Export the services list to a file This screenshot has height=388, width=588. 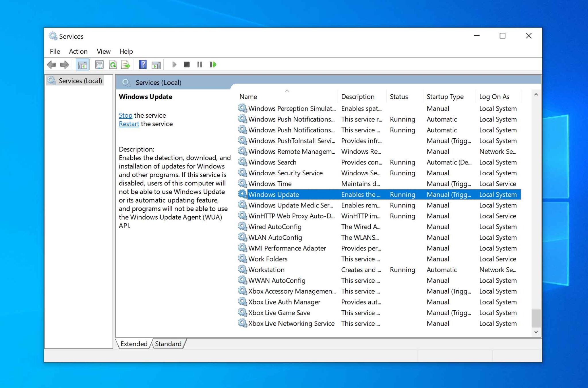point(125,64)
